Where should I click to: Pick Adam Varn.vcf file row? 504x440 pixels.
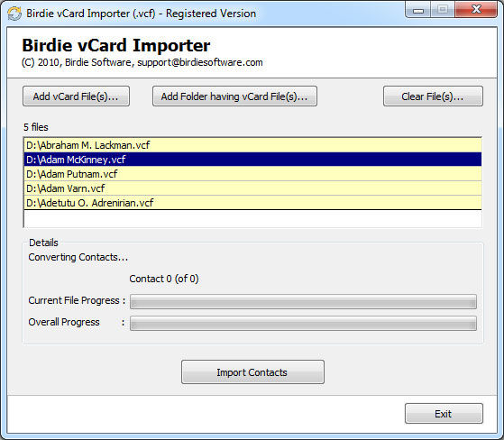point(252,188)
